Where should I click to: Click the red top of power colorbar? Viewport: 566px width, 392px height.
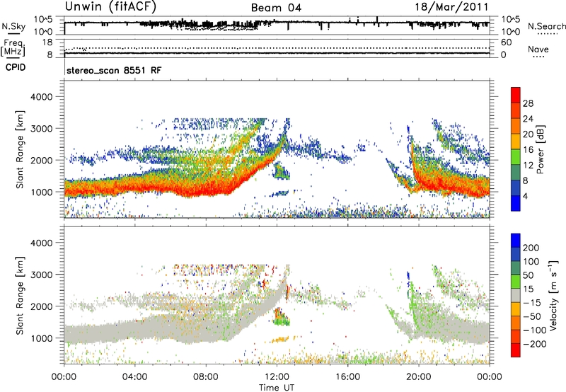[516, 95]
